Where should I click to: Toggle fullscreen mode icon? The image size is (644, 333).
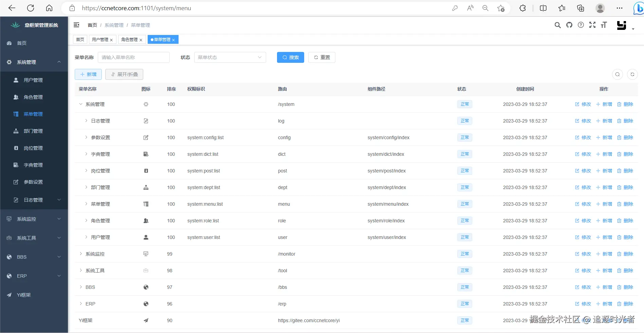592,25
